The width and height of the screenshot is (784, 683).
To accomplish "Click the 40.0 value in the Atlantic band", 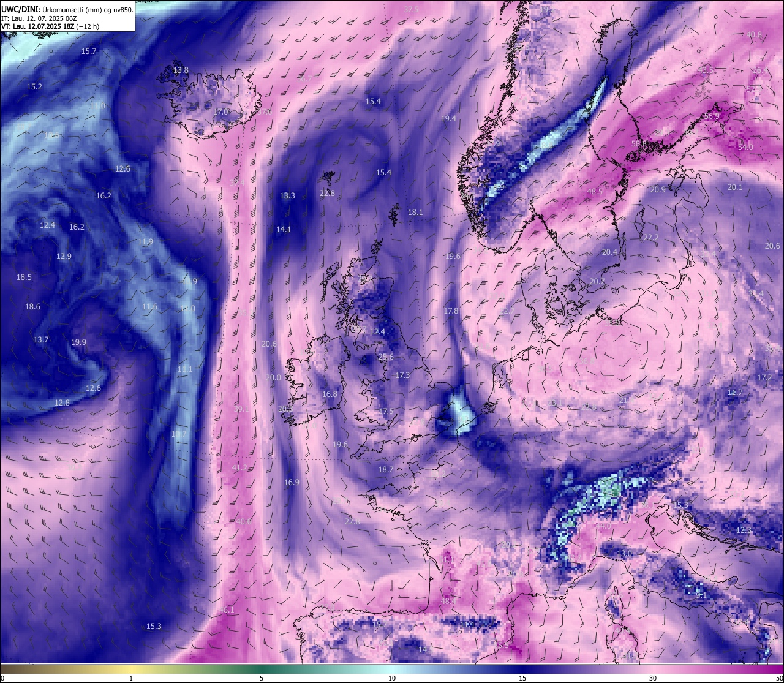I will (x=243, y=521).
